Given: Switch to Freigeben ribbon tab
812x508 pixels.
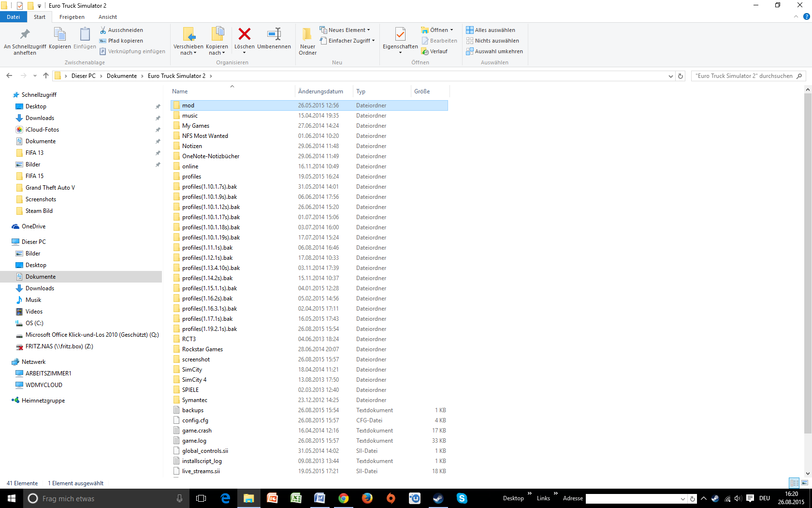Looking at the screenshot, I should click(x=72, y=17).
